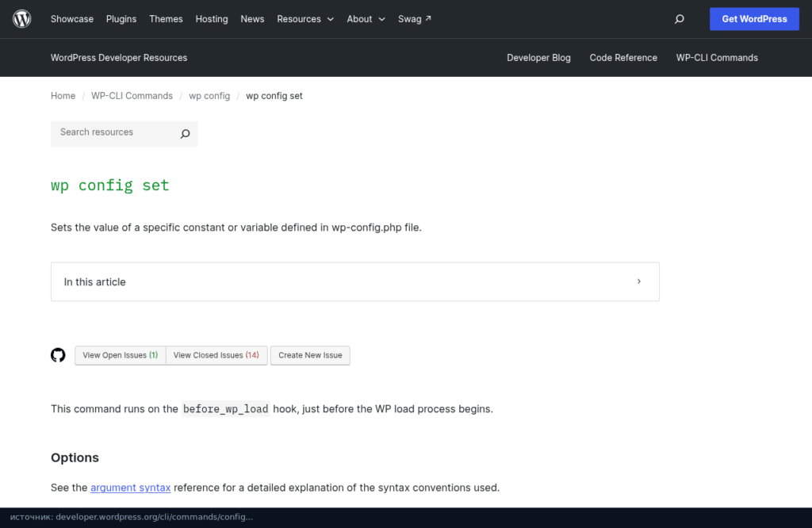Click the WordPress logo icon

[21, 19]
